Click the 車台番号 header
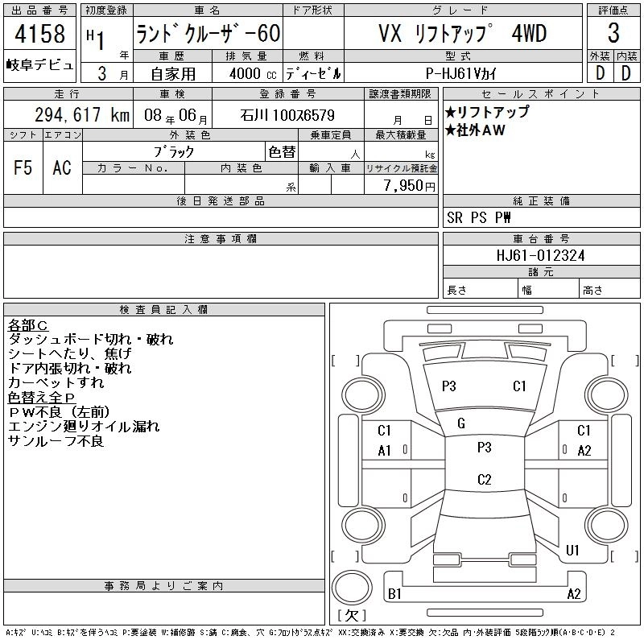 pyautogui.click(x=541, y=238)
